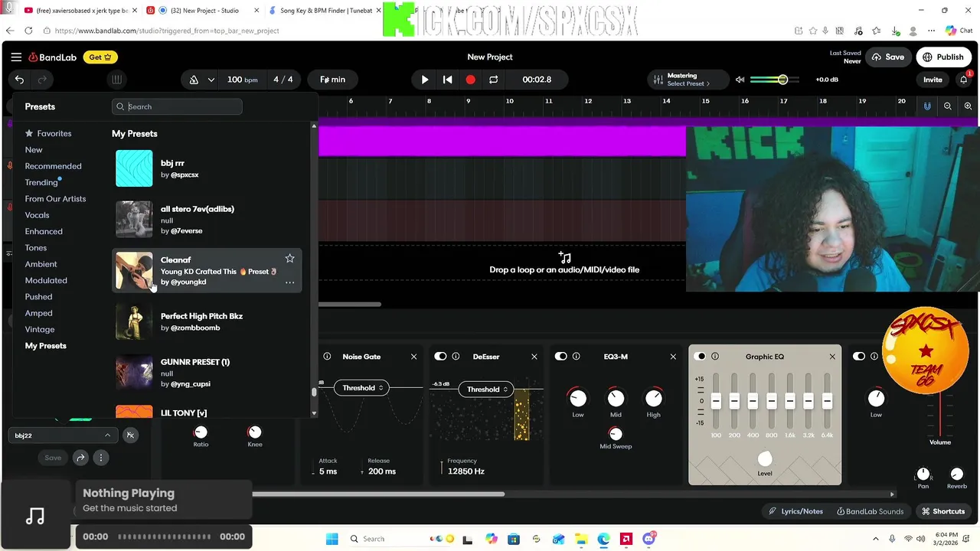Show EQ3-M info icon
Viewport: 980px width, 551px height.
[x=576, y=357]
